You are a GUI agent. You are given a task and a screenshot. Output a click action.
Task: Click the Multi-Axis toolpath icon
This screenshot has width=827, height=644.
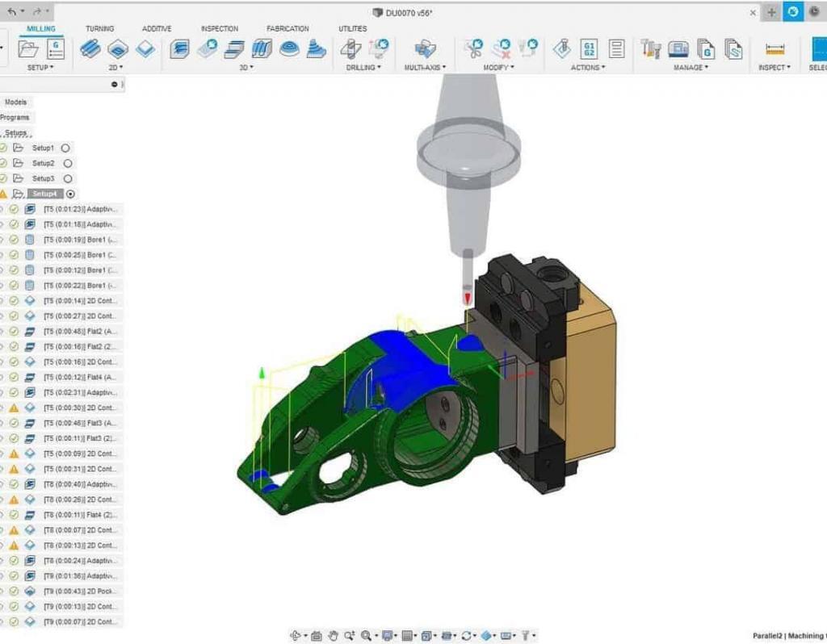pos(425,49)
